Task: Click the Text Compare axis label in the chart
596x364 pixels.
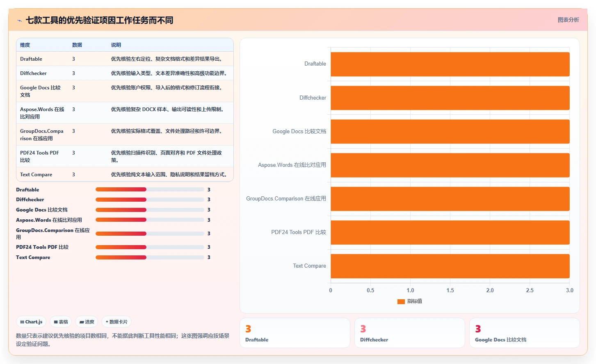Action: (309, 266)
